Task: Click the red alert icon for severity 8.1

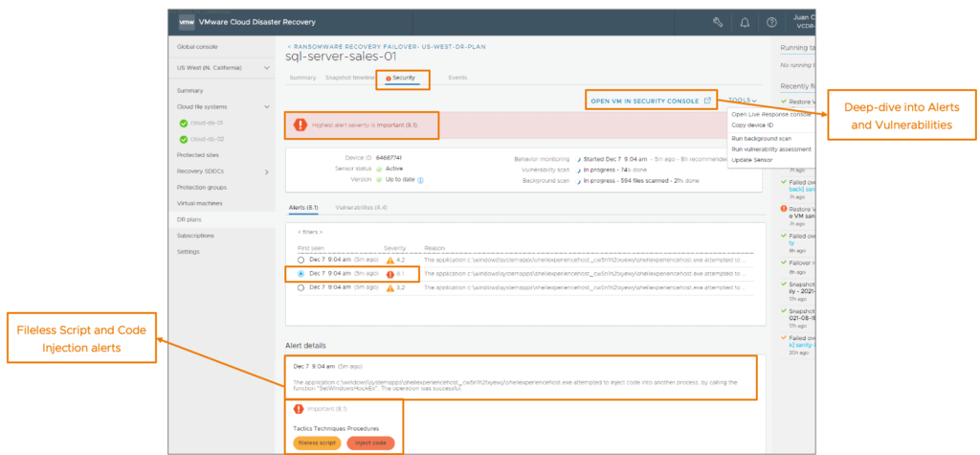Action: (x=390, y=274)
